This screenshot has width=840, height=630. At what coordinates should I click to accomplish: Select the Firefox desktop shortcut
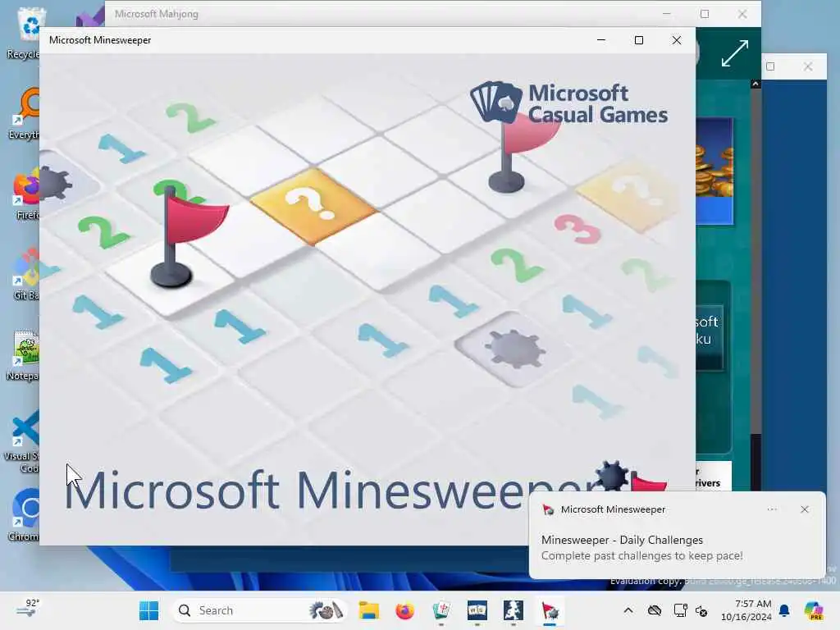pyautogui.click(x=27, y=194)
